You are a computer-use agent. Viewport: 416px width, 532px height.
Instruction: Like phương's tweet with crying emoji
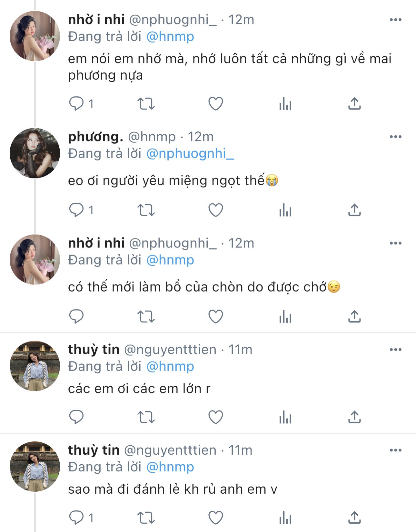click(x=216, y=210)
